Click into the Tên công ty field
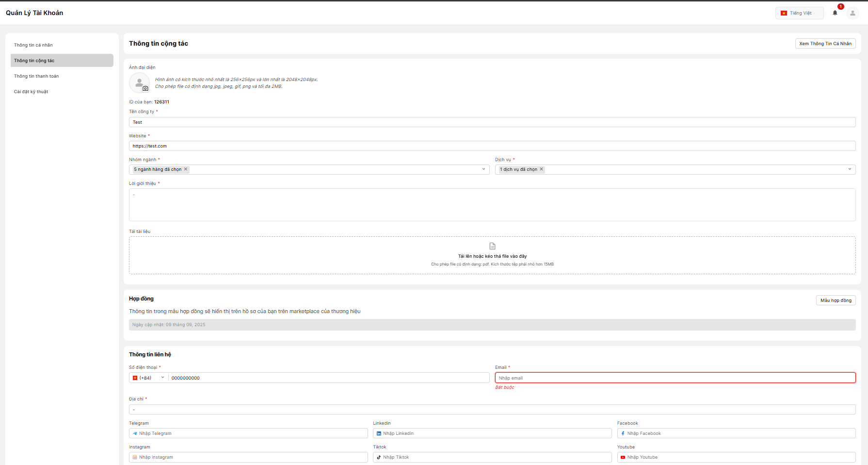Viewport: 868px width, 465px height. (x=492, y=122)
